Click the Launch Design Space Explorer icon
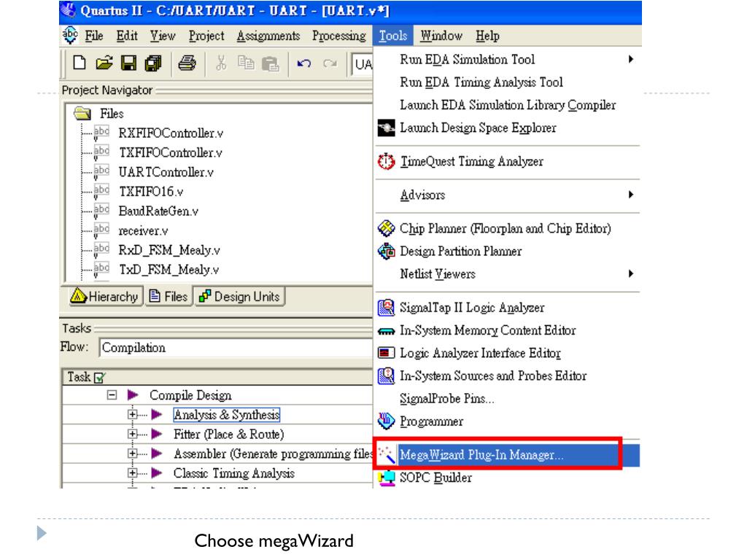 386,128
